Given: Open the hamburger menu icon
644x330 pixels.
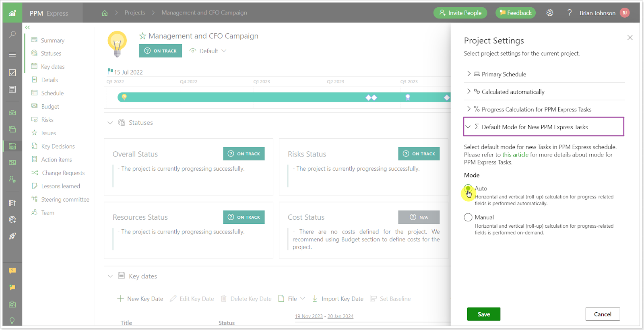Looking at the screenshot, I should click(x=12, y=55).
